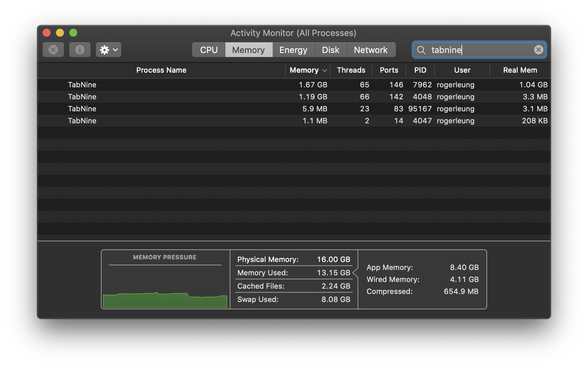
Task: Open the Energy tab
Action: point(293,50)
